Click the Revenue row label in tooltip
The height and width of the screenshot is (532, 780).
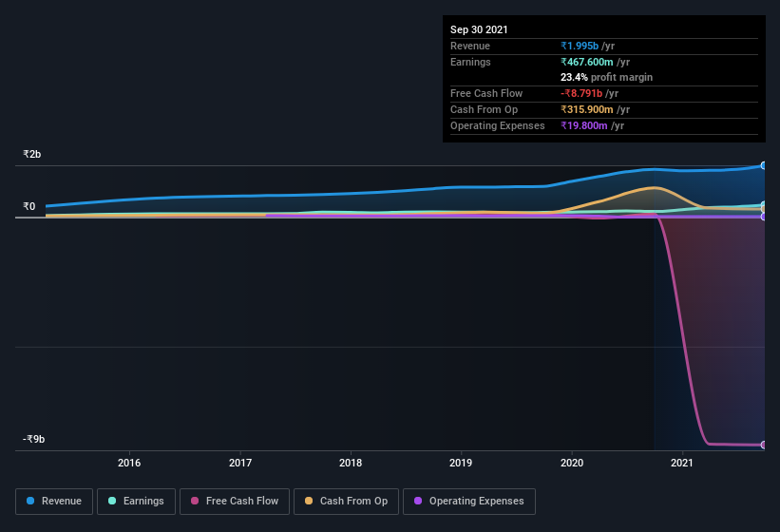tap(470, 46)
